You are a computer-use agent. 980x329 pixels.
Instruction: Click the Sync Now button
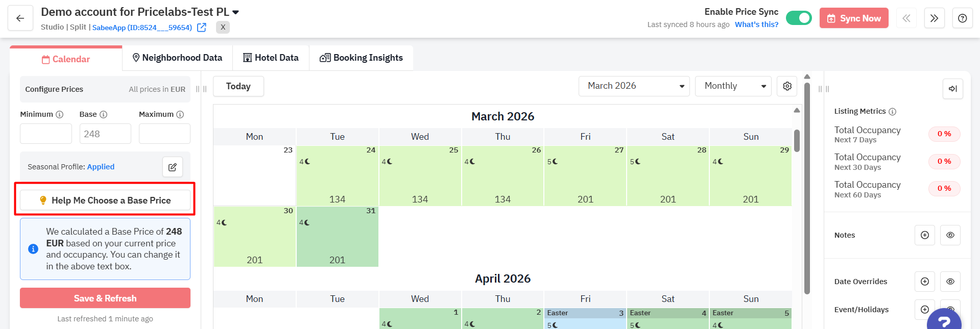(854, 18)
